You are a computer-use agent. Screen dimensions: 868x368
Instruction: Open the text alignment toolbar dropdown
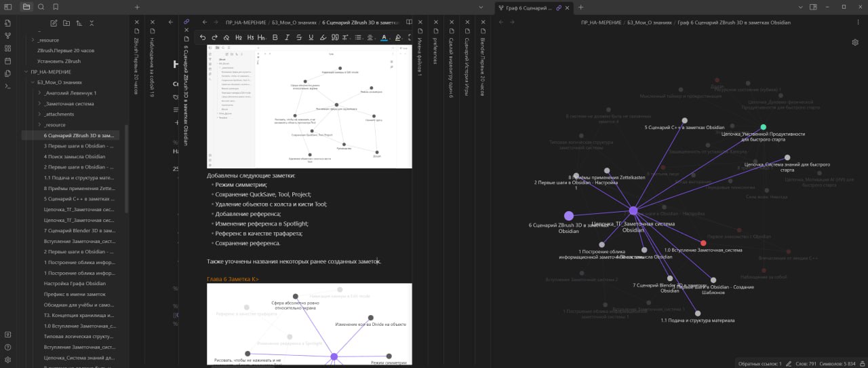pos(371,37)
